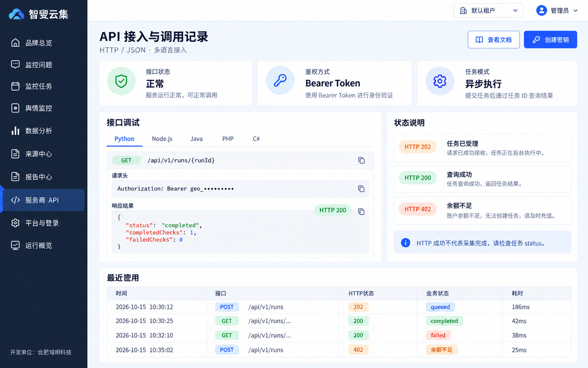The height and width of the screenshot is (368, 588).
Task: Click the HTTP 202 任务已受理 status card
Action: point(482,148)
